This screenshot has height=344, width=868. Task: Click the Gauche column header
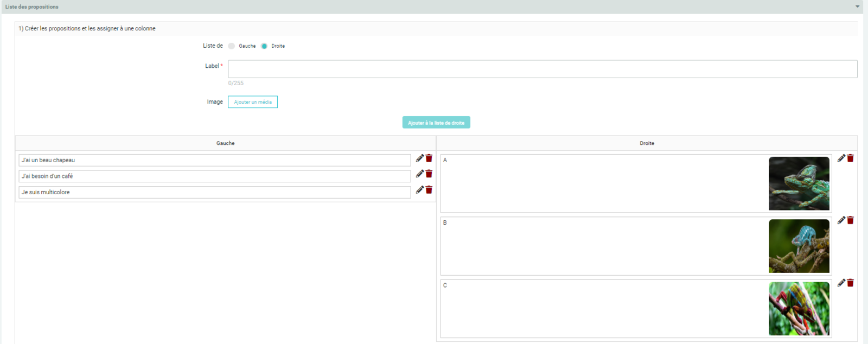point(226,143)
